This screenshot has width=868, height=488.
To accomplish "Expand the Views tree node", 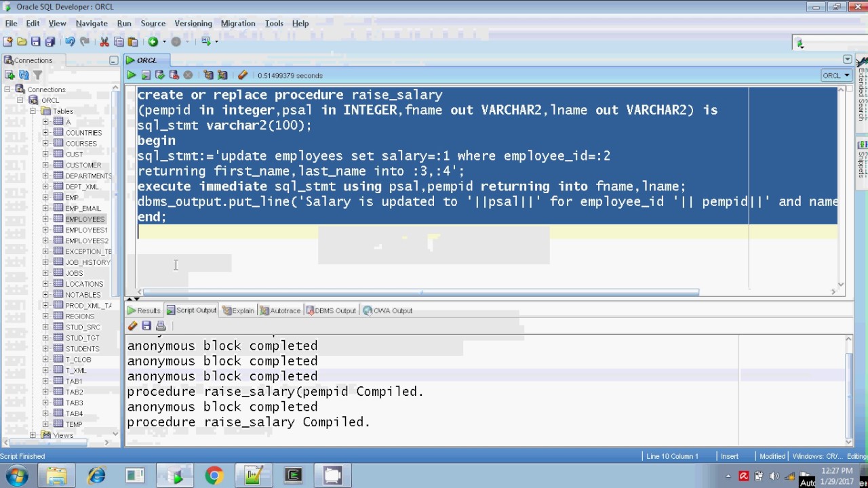I will click(x=33, y=435).
